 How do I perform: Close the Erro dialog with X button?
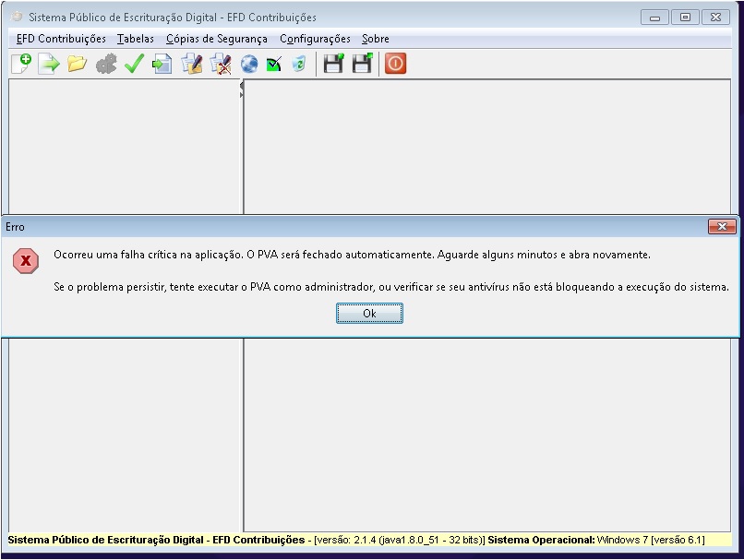click(721, 226)
